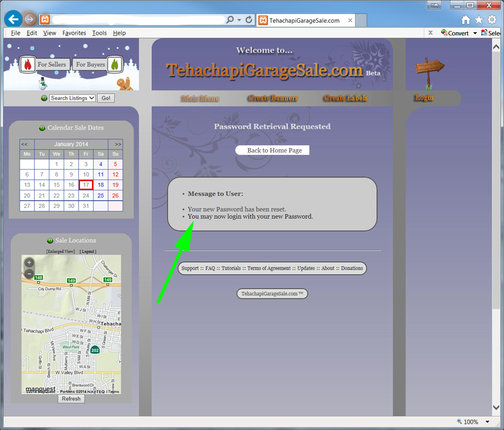Click the help icon beside Search Listings

(x=44, y=98)
